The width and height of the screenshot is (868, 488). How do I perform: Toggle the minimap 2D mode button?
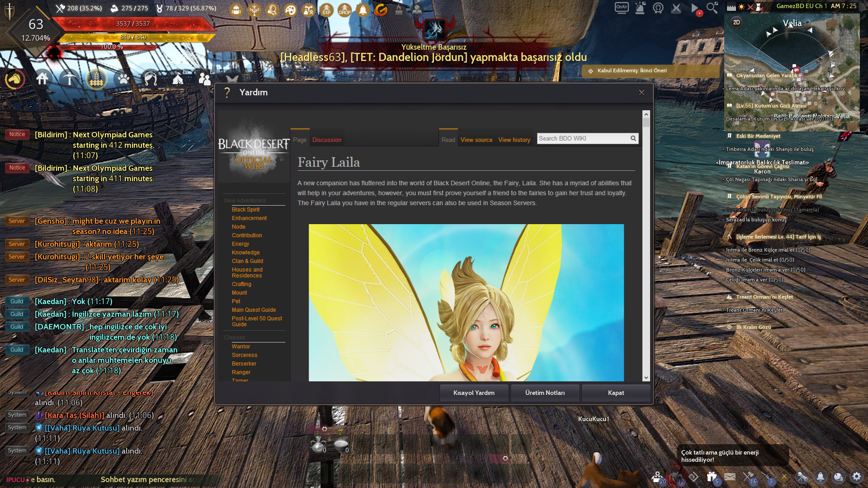coord(736,22)
